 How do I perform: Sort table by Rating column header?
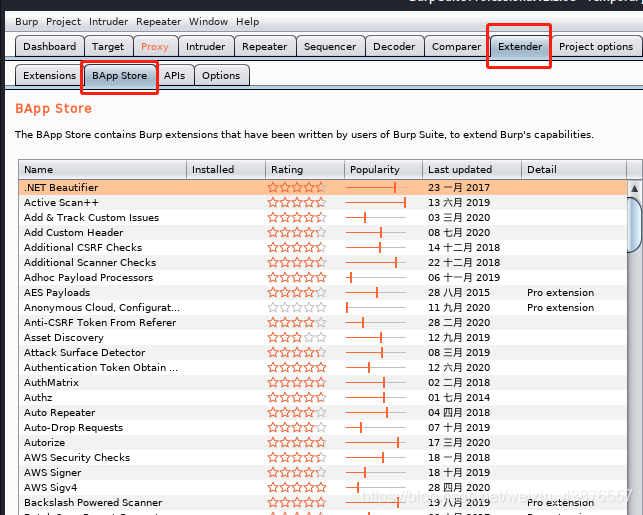305,169
